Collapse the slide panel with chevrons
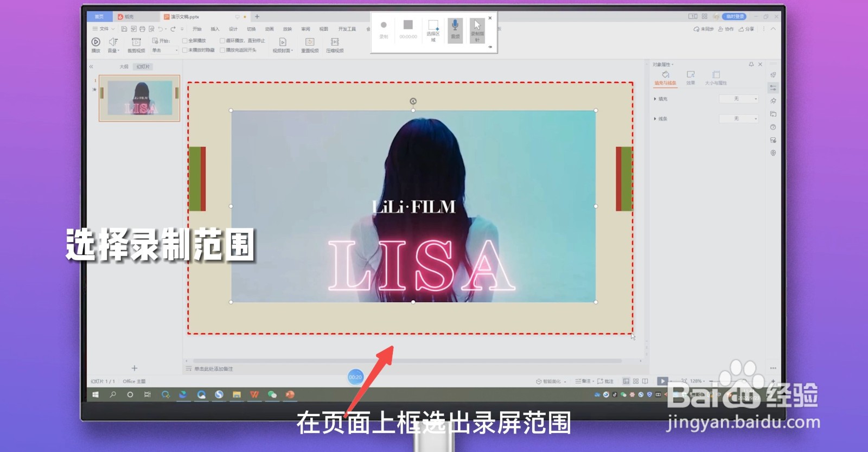 (x=91, y=67)
